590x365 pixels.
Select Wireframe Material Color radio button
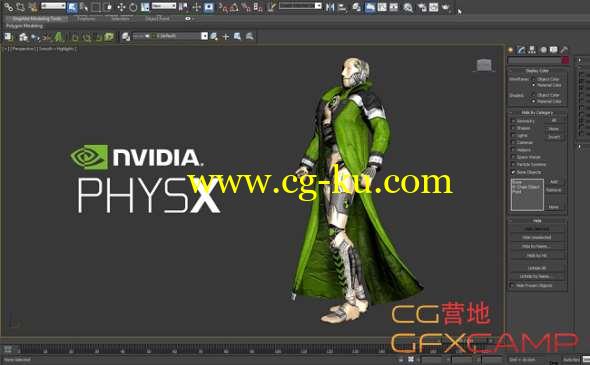click(x=534, y=85)
